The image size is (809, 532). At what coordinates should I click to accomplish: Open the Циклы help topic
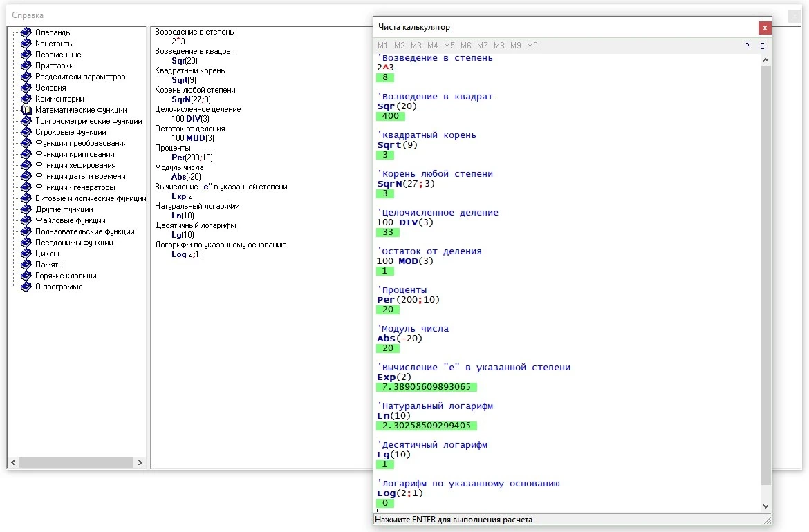pos(47,254)
